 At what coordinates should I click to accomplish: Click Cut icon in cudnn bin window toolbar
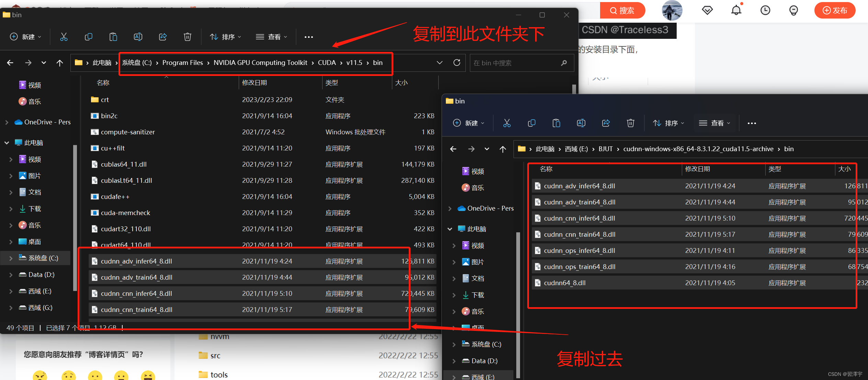coord(507,123)
